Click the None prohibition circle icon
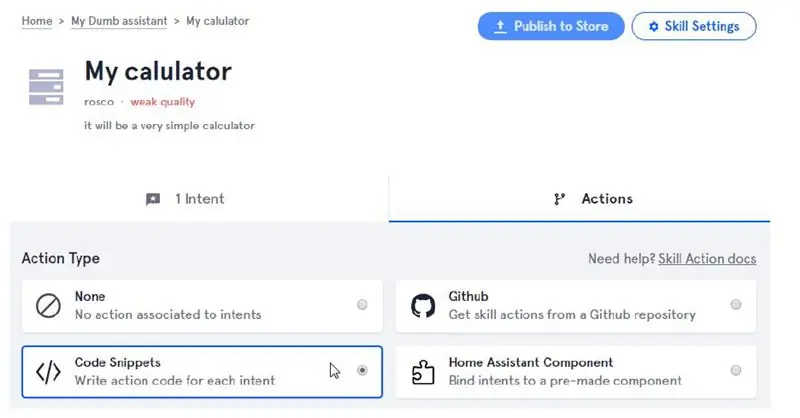Image resolution: width=800 pixels, height=418 pixels. coord(48,306)
